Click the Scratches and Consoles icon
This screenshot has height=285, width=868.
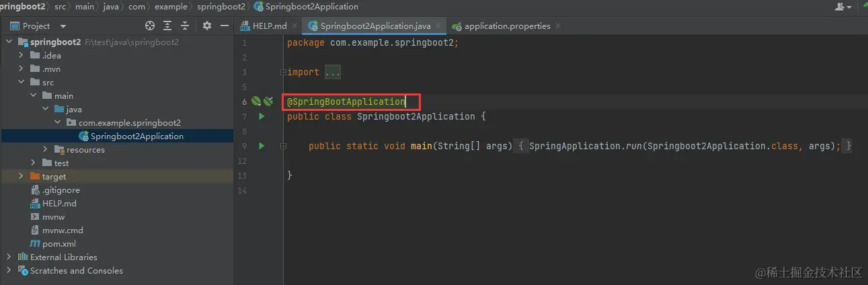coord(24,270)
